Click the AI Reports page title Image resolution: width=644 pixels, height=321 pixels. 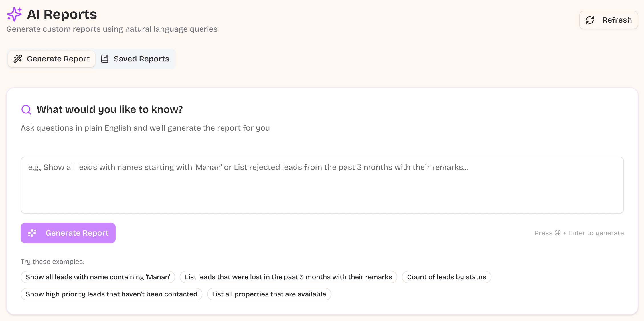(x=62, y=14)
